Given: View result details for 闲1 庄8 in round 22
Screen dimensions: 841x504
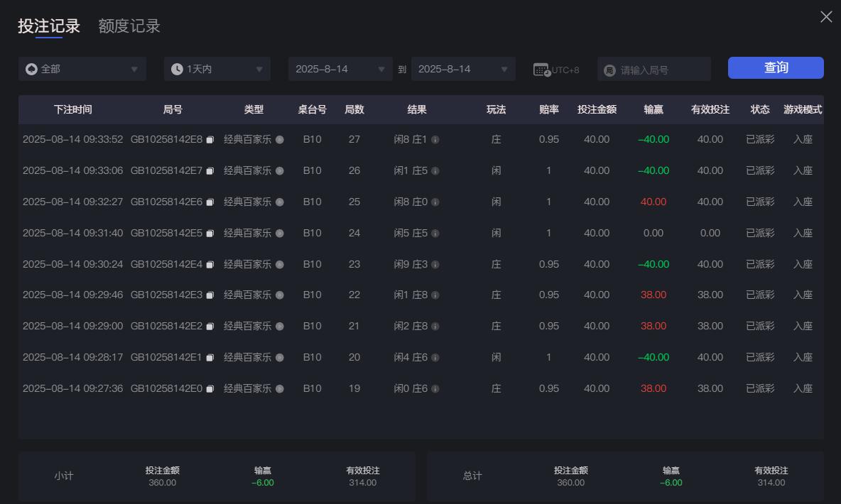Looking at the screenshot, I should coord(435,295).
